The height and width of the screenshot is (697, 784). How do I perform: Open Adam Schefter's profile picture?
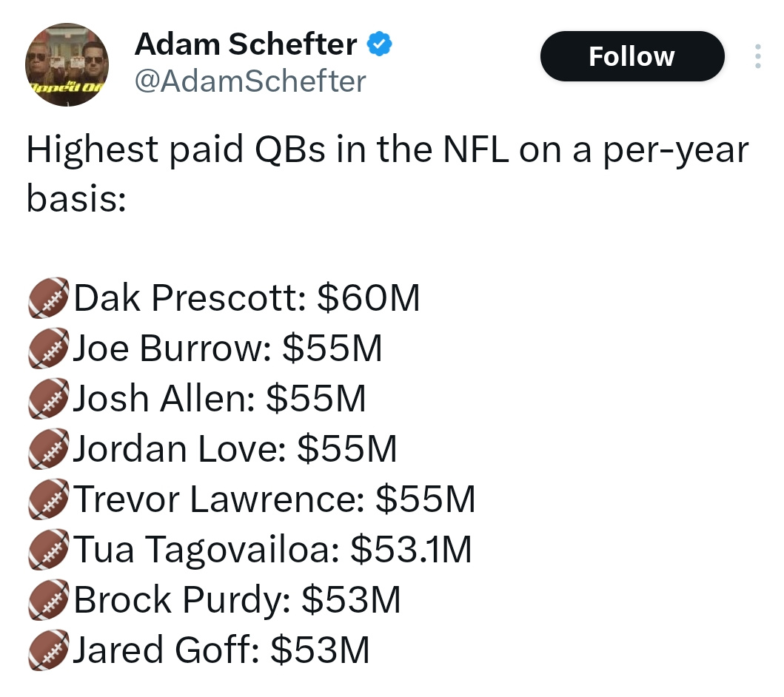point(67,64)
